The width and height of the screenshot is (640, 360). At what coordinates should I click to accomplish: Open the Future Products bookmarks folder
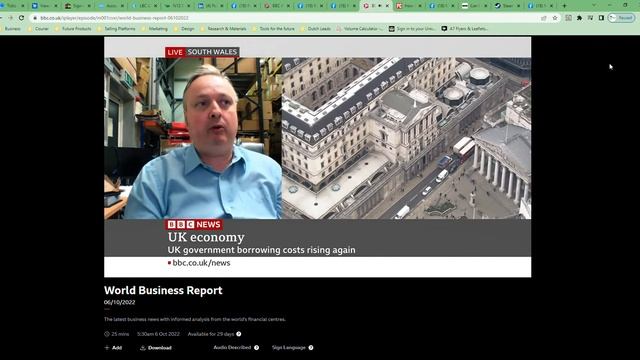tap(73, 29)
